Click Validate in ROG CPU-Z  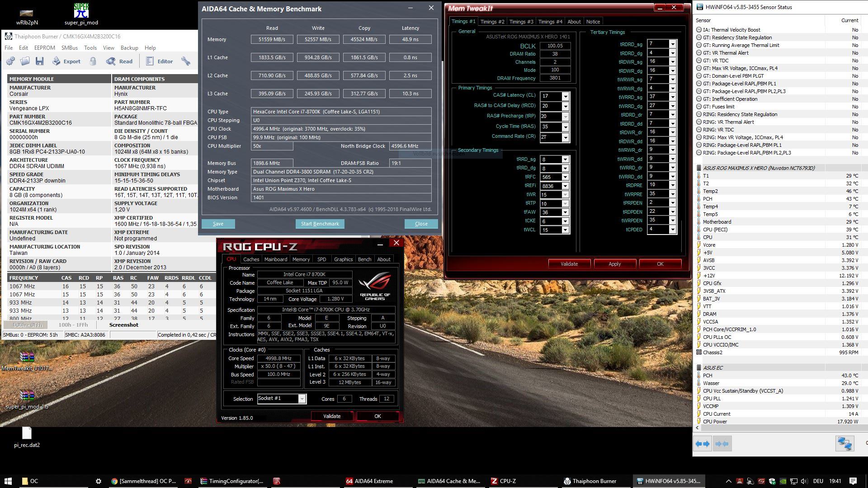[332, 416]
